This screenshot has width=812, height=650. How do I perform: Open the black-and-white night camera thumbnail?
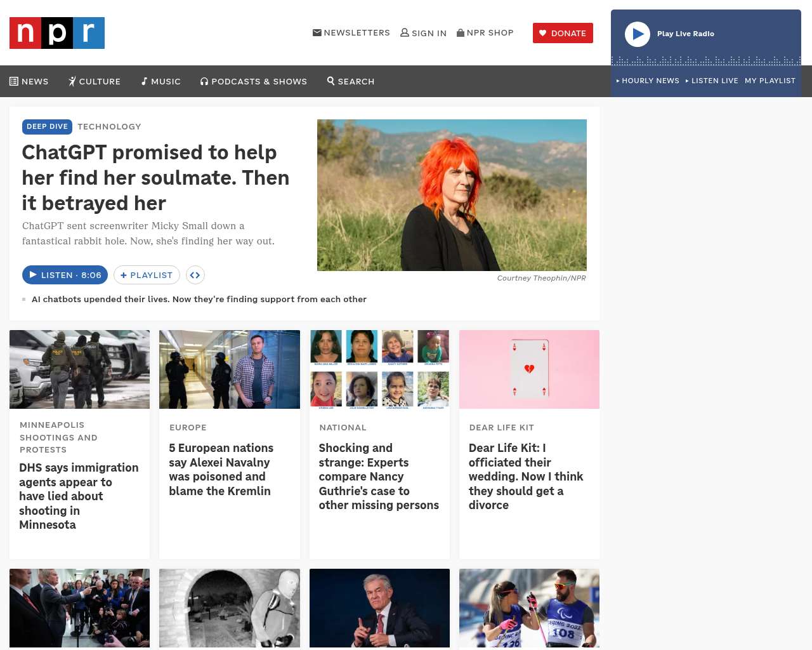pos(230,608)
